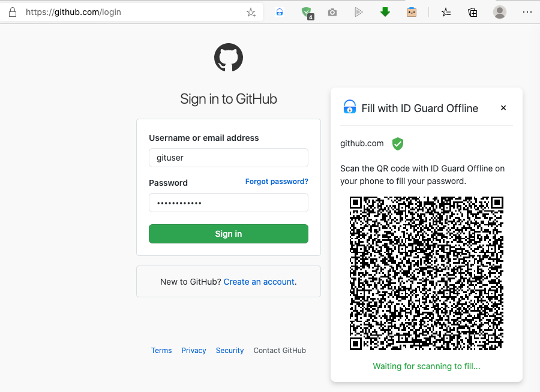Click the GitHub Octocat logo
The width and height of the screenshot is (540, 392).
click(x=229, y=58)
